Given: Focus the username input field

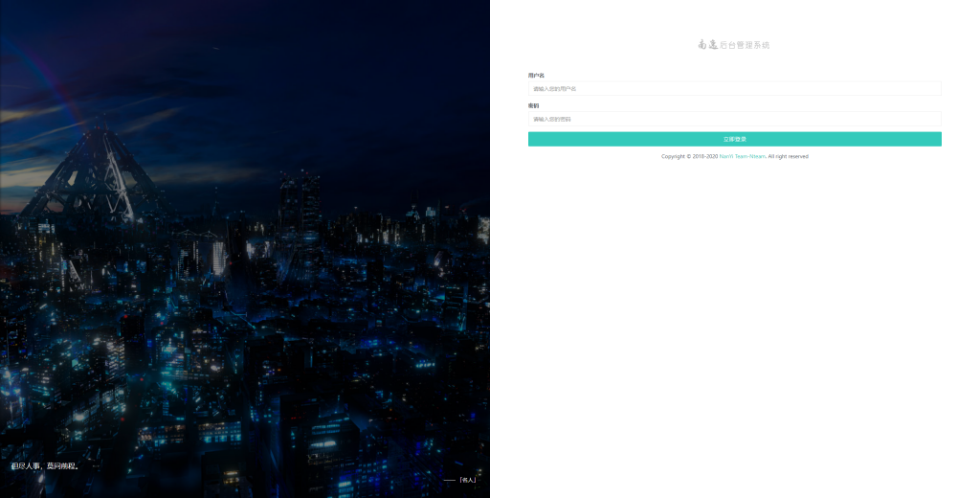Looking at the screenshot, I should coord(734,89).
